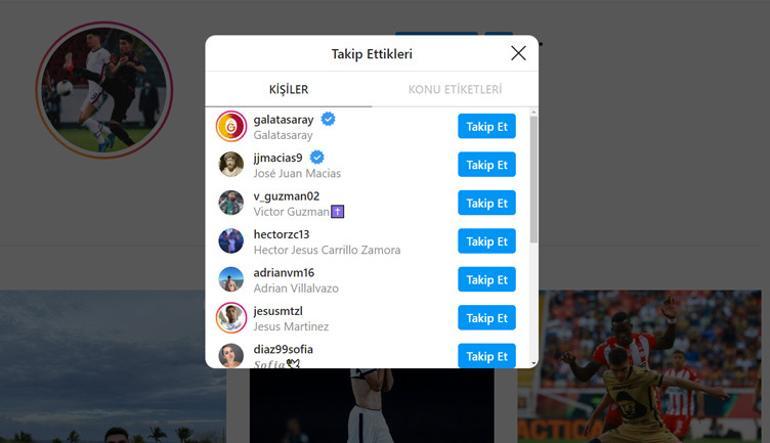
Task: Follow hectorzc13 with Takip Et button
Action: pos(487,241)
